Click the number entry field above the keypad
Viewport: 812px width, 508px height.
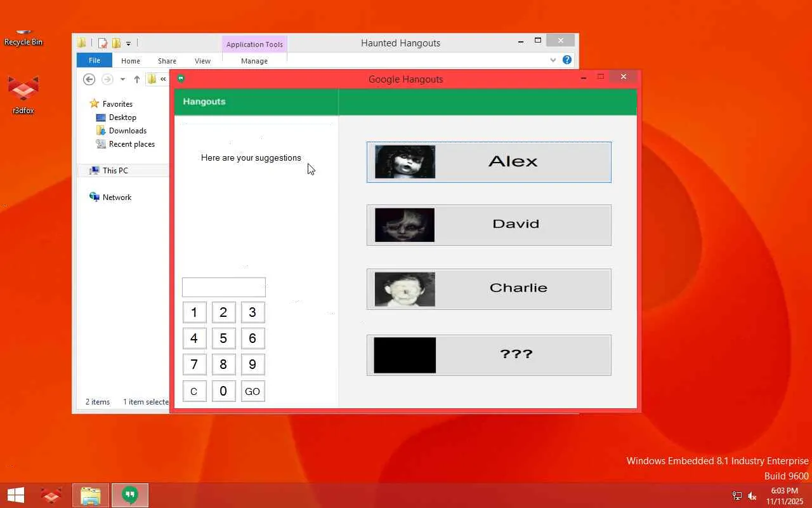tap(224, 287)
